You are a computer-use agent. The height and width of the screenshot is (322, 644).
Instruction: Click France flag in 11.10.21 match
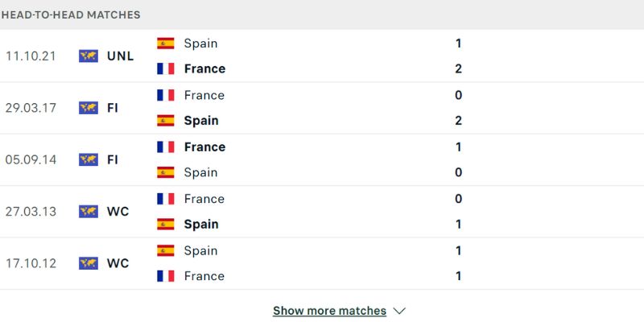click(166, 69)
